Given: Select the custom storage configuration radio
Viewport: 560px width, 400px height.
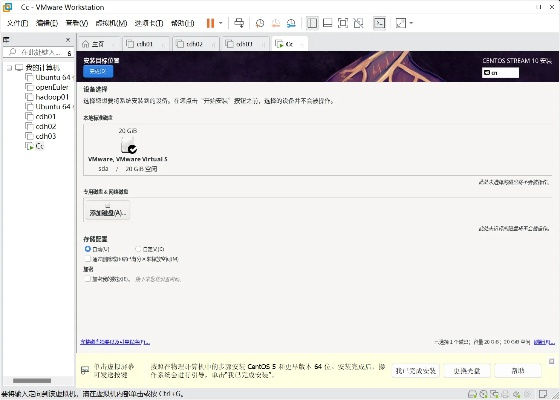Looking at the screenshot, I should pos(138,249).
